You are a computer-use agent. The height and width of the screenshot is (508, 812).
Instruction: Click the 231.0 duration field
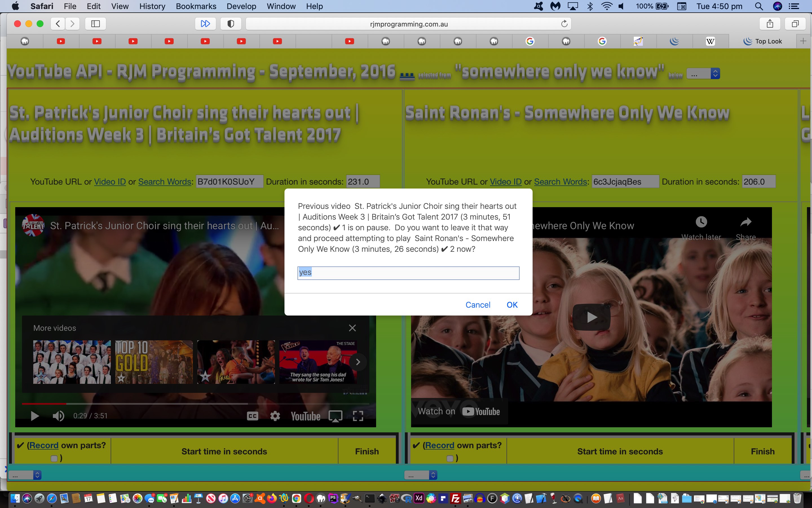pyautogui.click(x=363, y=182)
